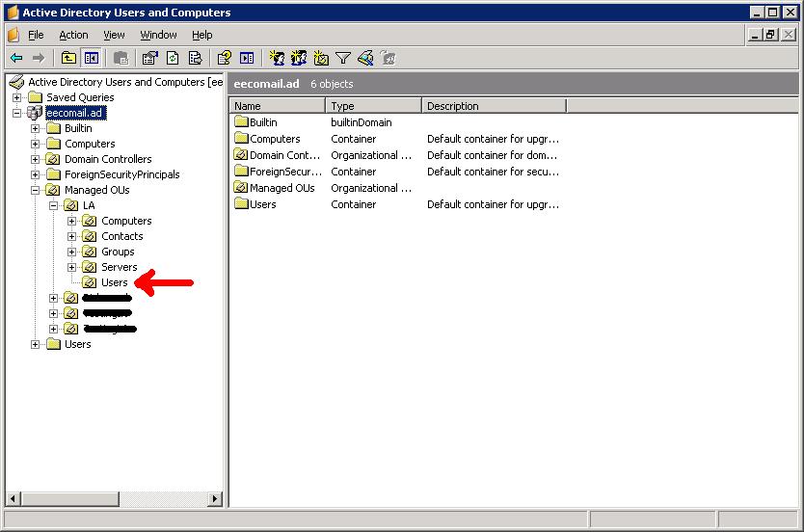Image resolution: width=804 pixels, height=532 pixels.
Task: Click the Managed OUs icon in the right pane list
Action: (x=241, y=188)
